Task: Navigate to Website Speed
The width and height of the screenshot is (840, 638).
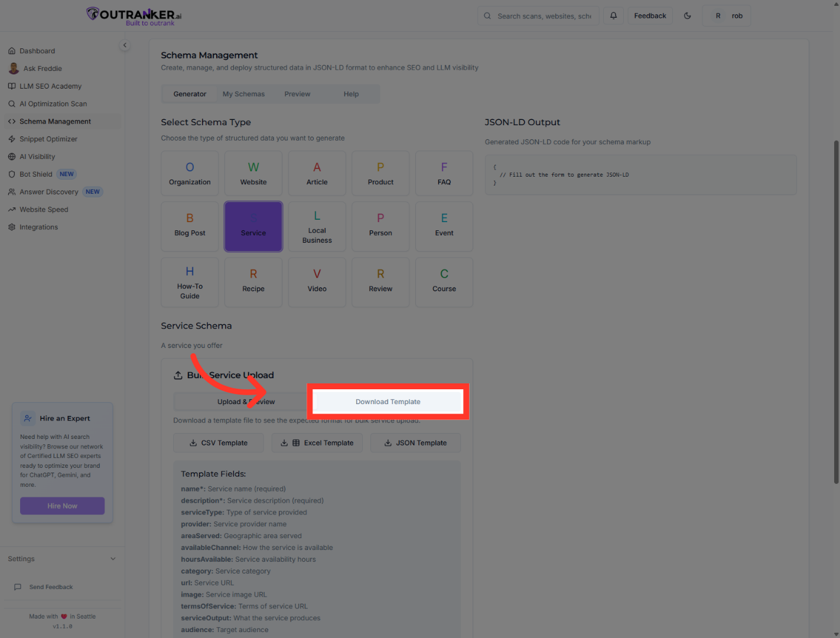Action: [x=44, y=210]
